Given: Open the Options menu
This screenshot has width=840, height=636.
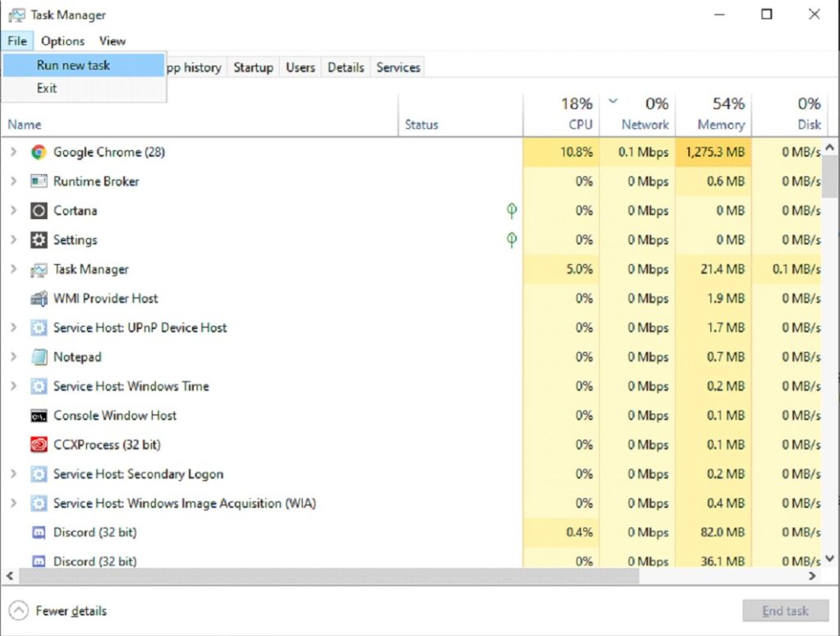Looking at the screenshot, I should pyautogui.click(x=62, y=41).
